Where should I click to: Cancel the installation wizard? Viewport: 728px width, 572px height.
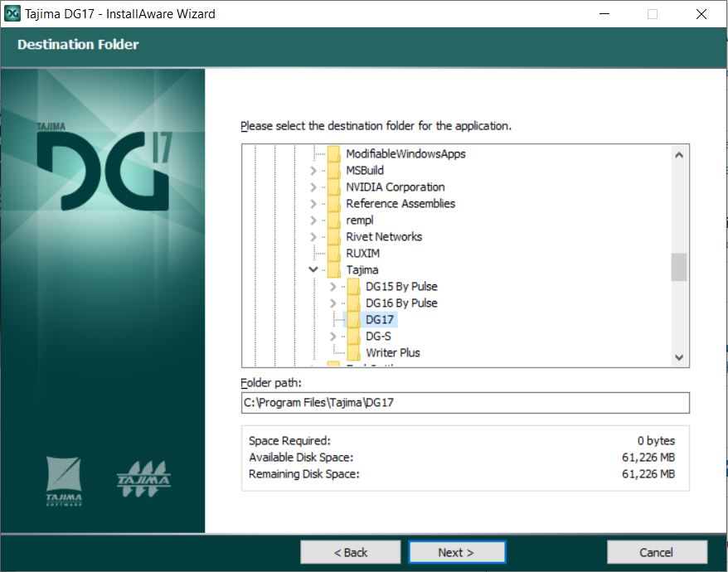tap(657, 552)
